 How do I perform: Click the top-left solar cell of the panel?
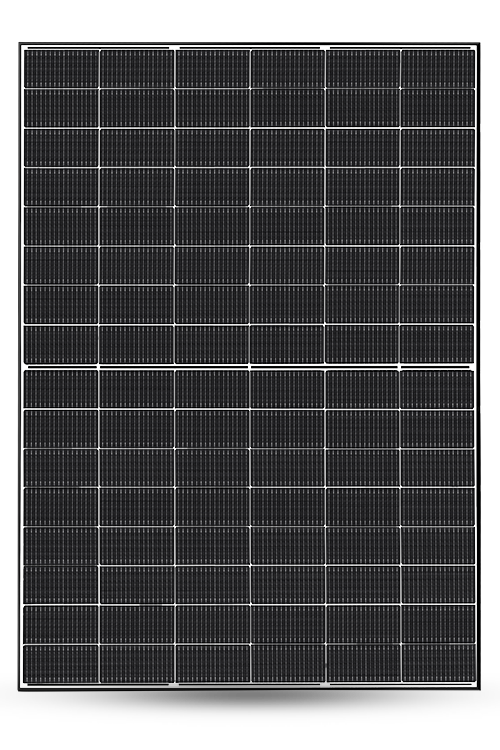tap(61, 68)
